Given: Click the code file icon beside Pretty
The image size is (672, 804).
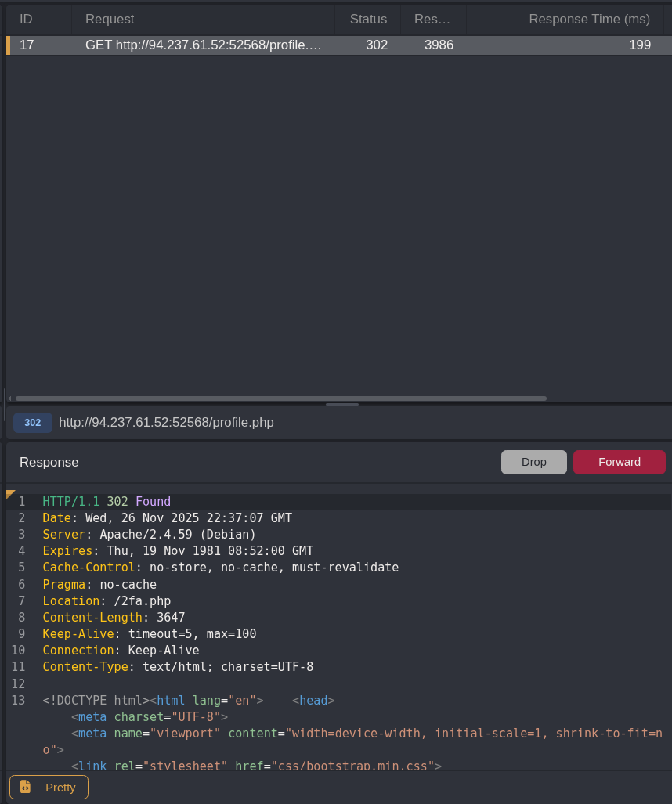Looking at the screenshot, I should pos(26,787).
